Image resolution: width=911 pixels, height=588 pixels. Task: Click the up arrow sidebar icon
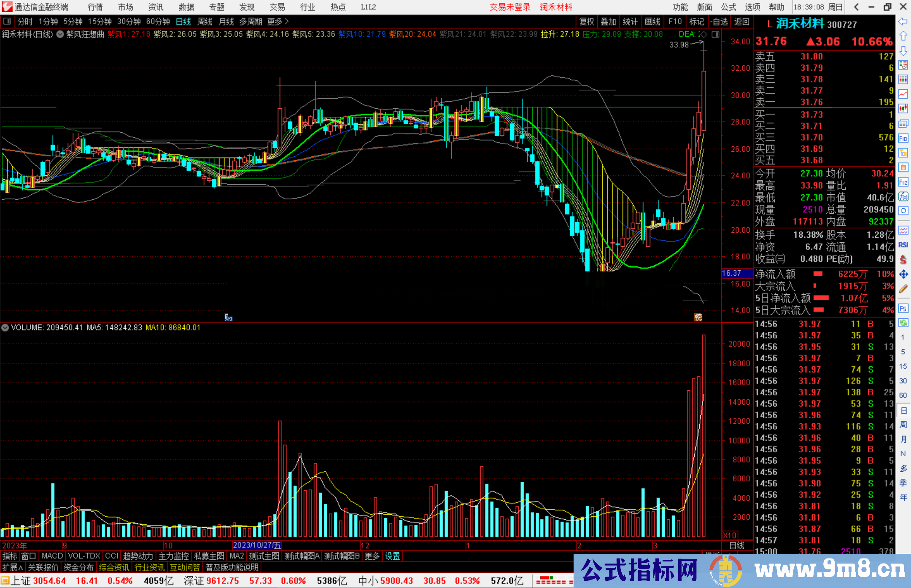click(903, 36)
